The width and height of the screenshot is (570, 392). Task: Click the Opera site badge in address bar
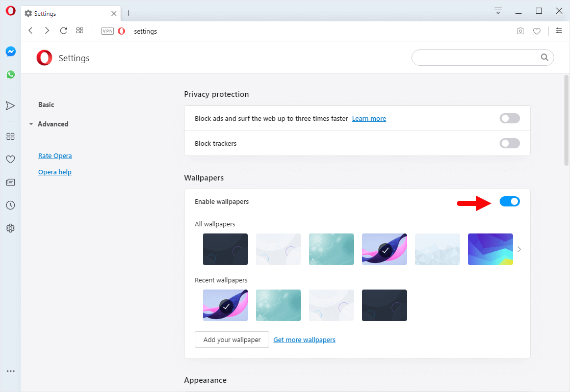(121, 31)
